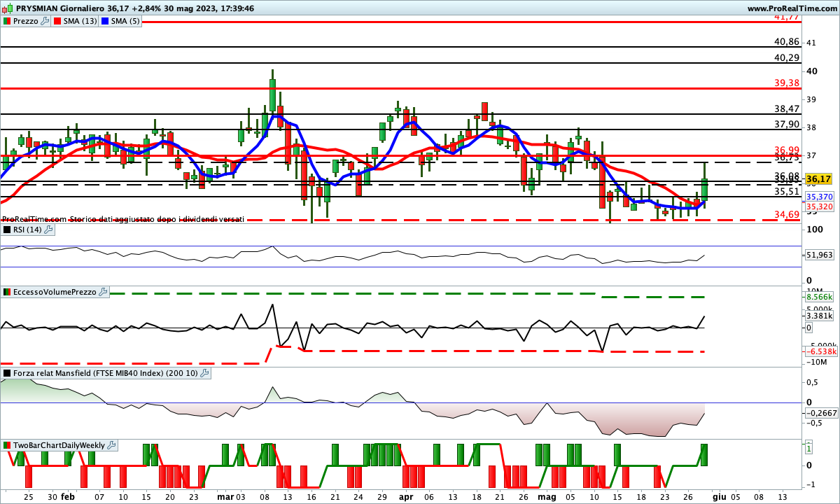Click the red 39,38 level label

click(x=787, y=83)
